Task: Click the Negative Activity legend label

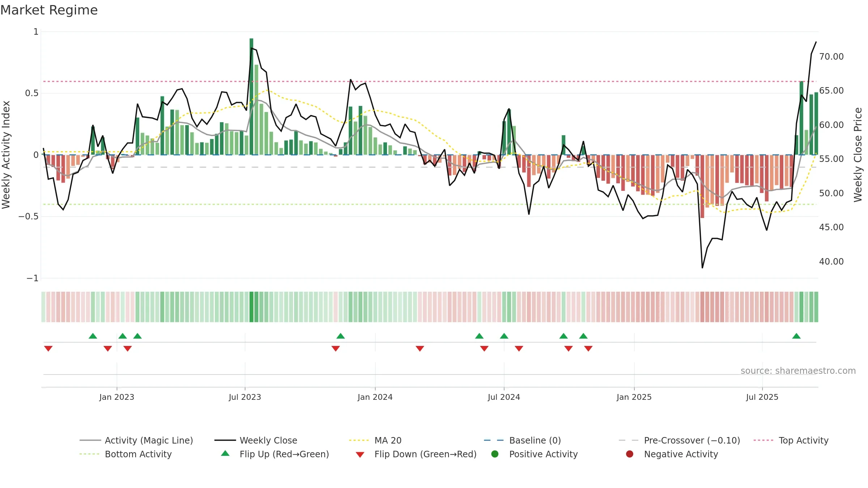Action: [x=681, y=454]
